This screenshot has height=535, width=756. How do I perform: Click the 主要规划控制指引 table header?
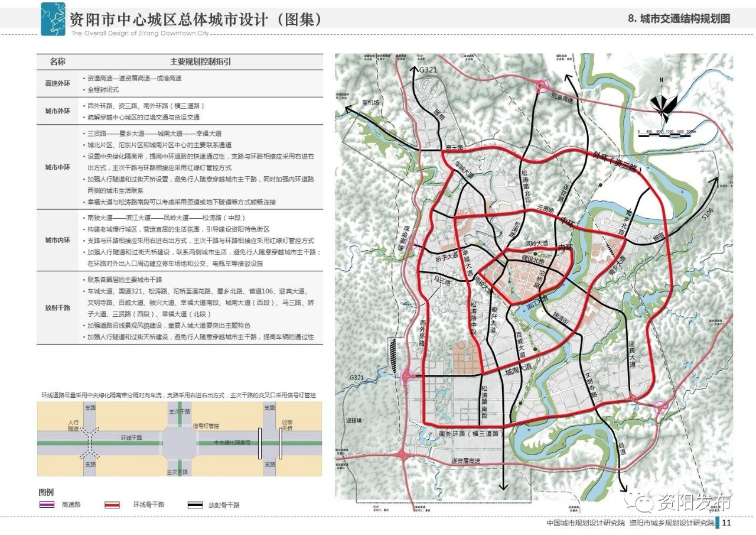200,61
